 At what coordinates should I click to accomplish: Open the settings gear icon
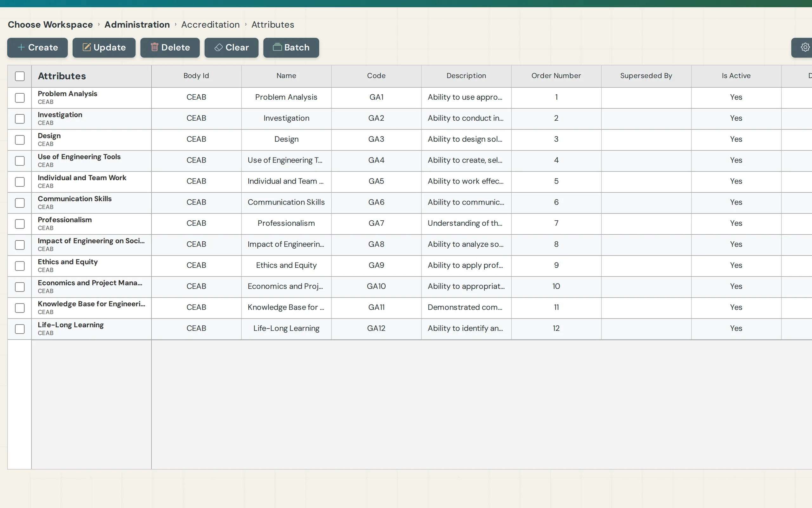coord(805,47)
